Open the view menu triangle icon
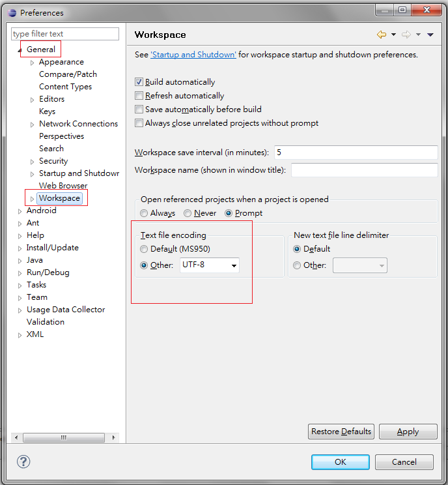This screenshot has width=448, height=485. tap(430, 35)
